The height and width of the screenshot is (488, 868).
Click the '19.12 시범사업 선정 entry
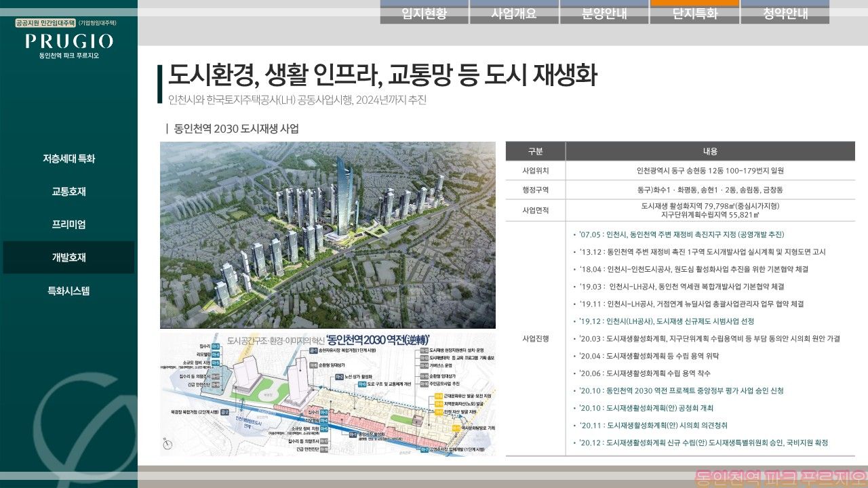pyautogui.click(x=663, y=321)
